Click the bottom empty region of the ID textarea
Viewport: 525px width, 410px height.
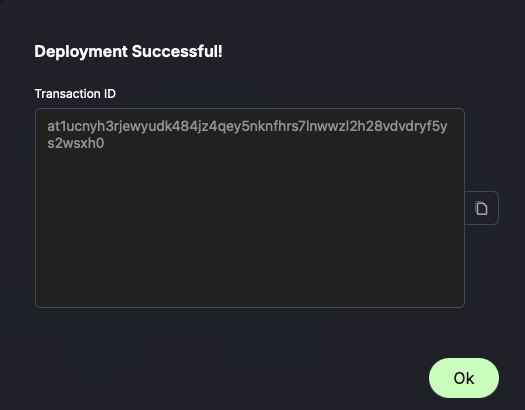click(250, 268)
